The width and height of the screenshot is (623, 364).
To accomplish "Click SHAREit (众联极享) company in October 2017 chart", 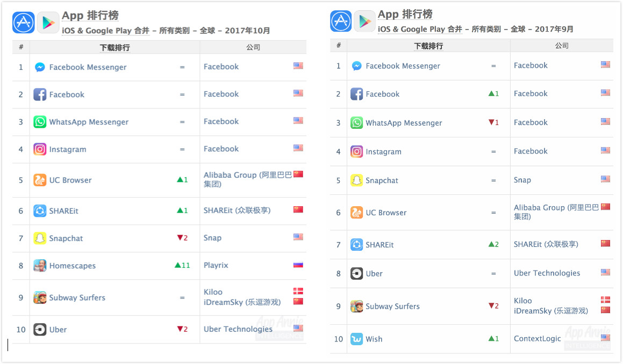I will [x=237, y=210].
